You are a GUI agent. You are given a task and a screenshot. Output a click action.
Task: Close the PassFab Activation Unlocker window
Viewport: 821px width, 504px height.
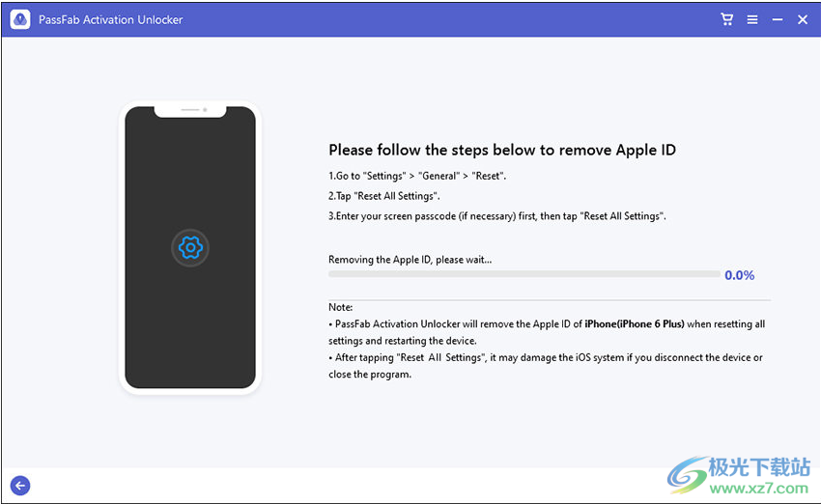pyautogui.click(x=802, y=20)
